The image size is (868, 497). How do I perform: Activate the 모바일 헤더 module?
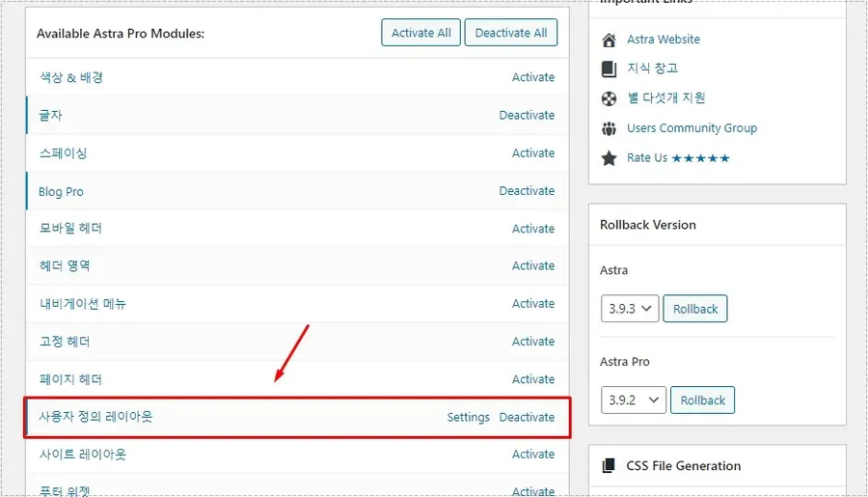(x=533, y=229)
